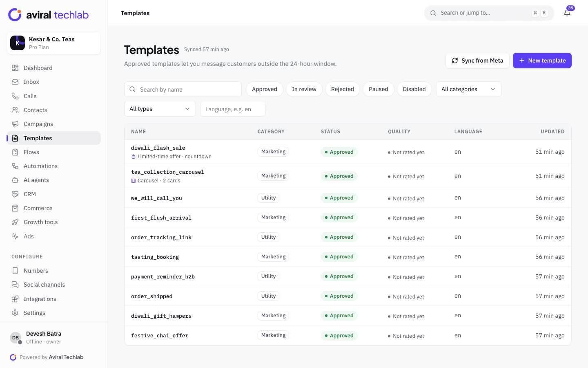Click the Settings gear icon
588x368 pixels.
[15, 313]
